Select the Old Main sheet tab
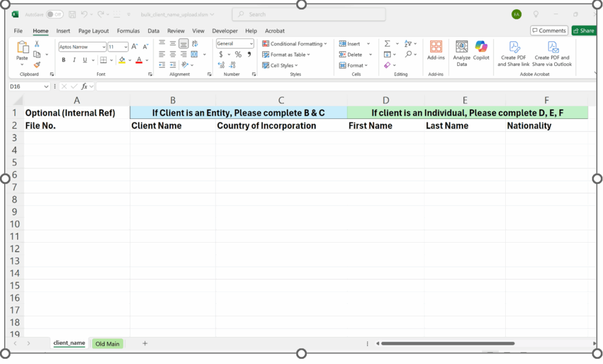603x364 pixels. click(x=107, y=343)
